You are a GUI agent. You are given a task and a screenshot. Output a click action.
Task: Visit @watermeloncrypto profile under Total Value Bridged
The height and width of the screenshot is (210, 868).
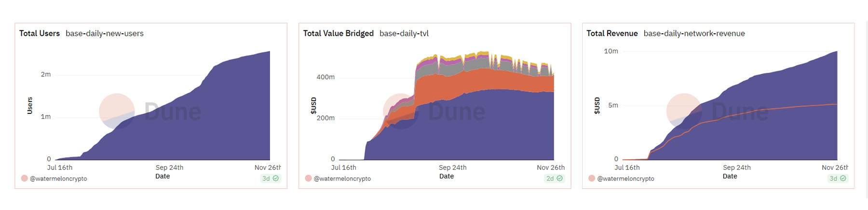click(x=342, y=179)
